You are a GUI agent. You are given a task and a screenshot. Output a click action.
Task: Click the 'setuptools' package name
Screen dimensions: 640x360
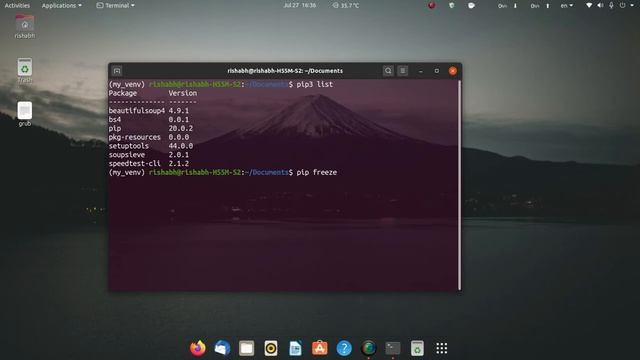tap(129, 146)
